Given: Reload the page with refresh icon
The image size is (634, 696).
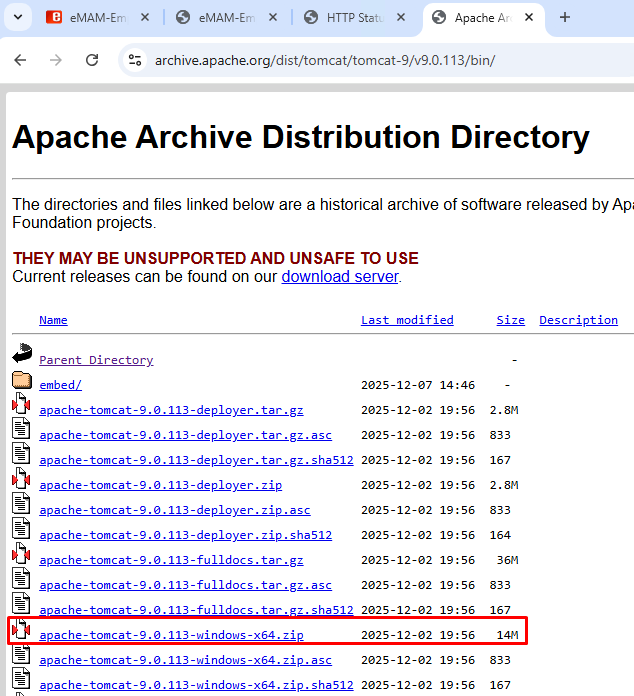Looking at the screenshot, I should (92, 60).
